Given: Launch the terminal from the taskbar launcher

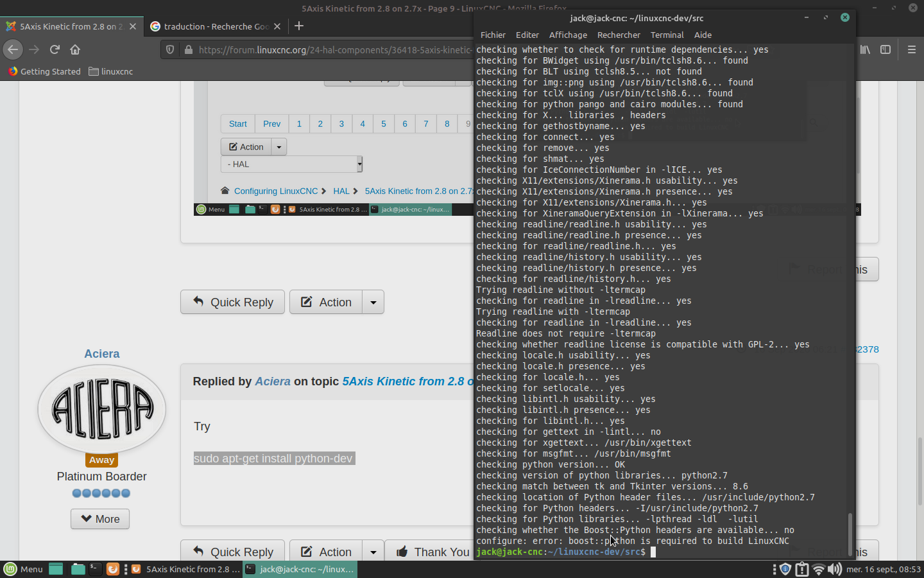Looking at the screenshot, I should coord(94,569).
